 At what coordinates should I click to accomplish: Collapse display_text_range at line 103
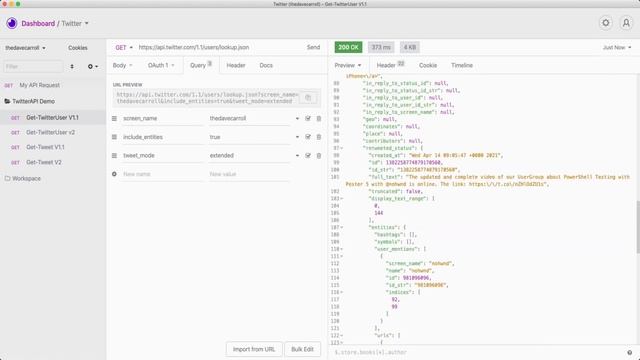pyautogui.click(x=342, y=198)
